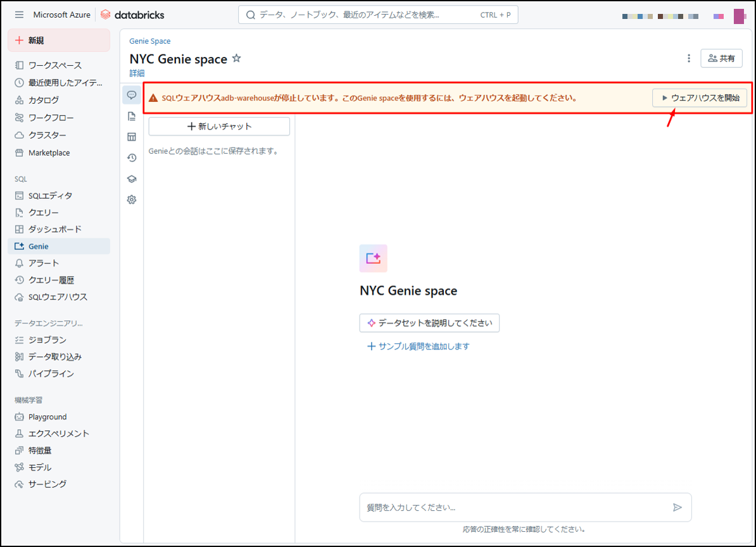The width and height of the screenshot is (756, 547).
Task: Click the SQL section header in sidebar
Action: (21, 179)
